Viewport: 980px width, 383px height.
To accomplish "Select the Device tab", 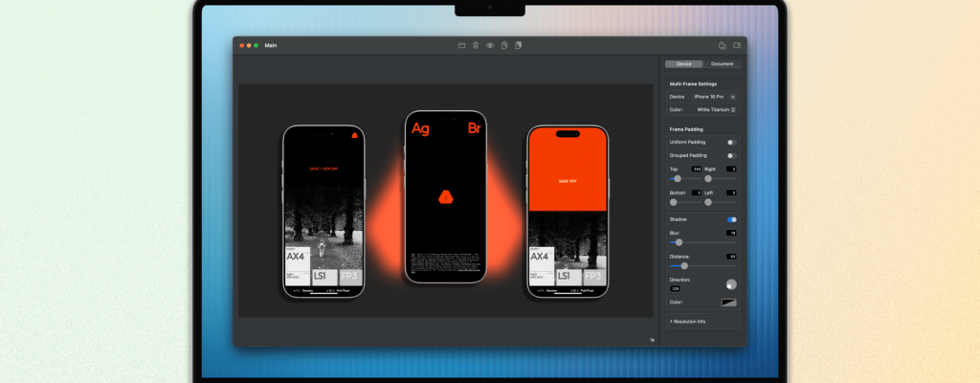I will (x=683, y=64).
